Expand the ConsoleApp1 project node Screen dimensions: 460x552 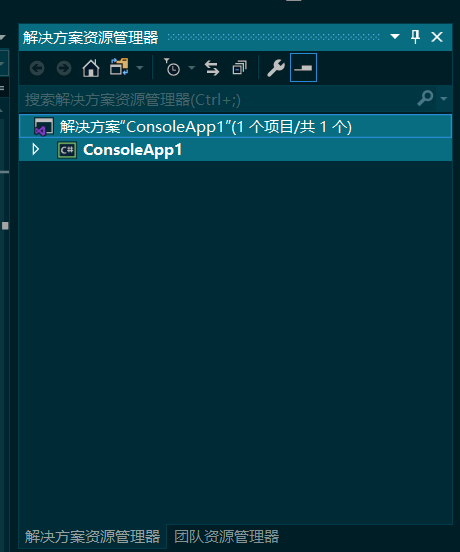click(36, 150)
